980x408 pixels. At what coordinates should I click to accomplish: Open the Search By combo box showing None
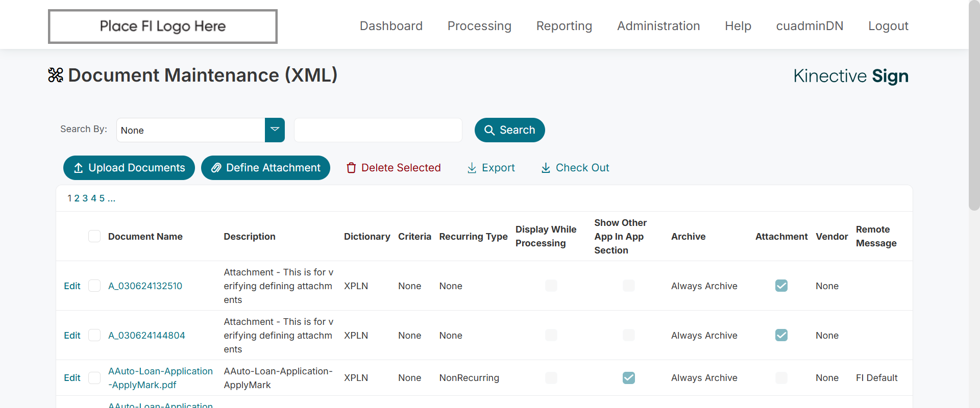click(x=191, y=130)
